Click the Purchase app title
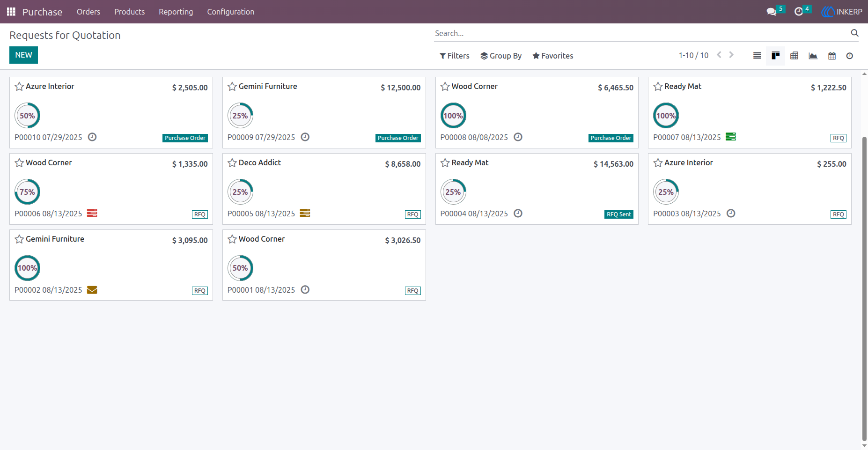 [42, 12]
